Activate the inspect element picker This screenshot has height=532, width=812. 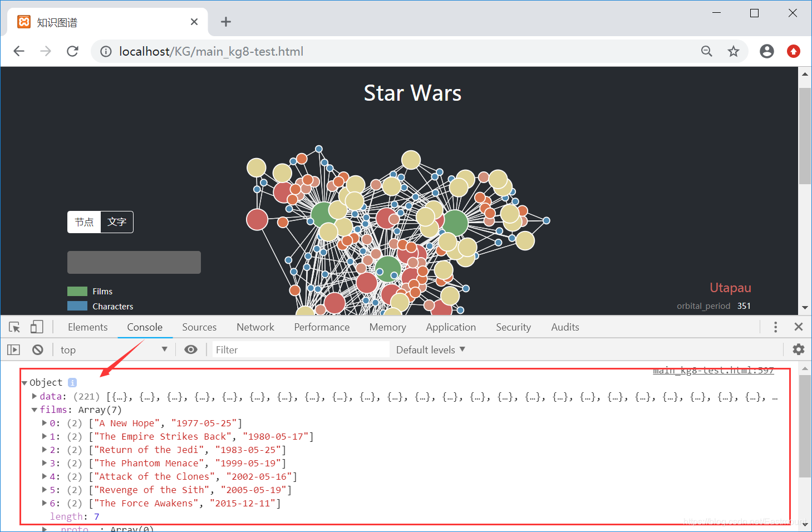click(x=14, y=327)
